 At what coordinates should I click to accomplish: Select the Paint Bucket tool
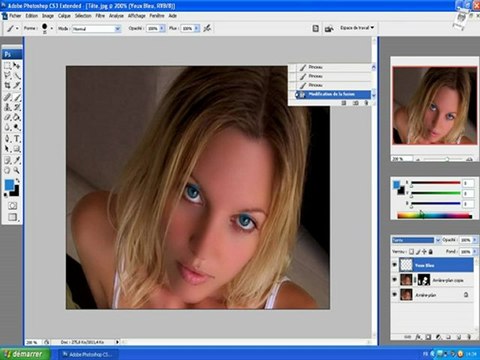click(17, 117)
